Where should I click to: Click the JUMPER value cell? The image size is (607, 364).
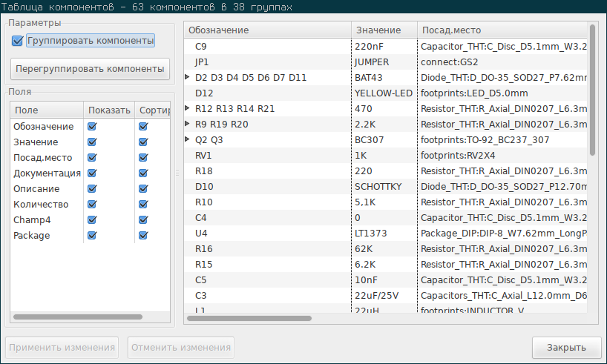(x=384, y=62)
